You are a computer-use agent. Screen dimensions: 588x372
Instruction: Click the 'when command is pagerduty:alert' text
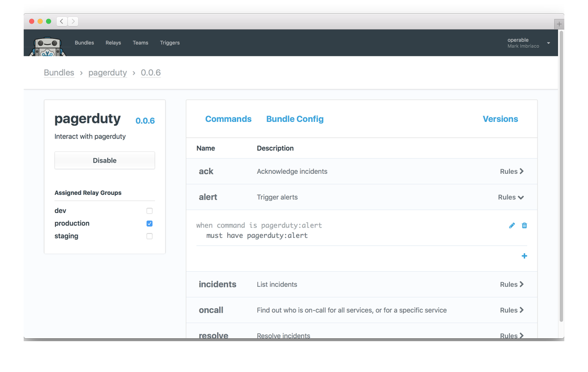coord(259,225)
